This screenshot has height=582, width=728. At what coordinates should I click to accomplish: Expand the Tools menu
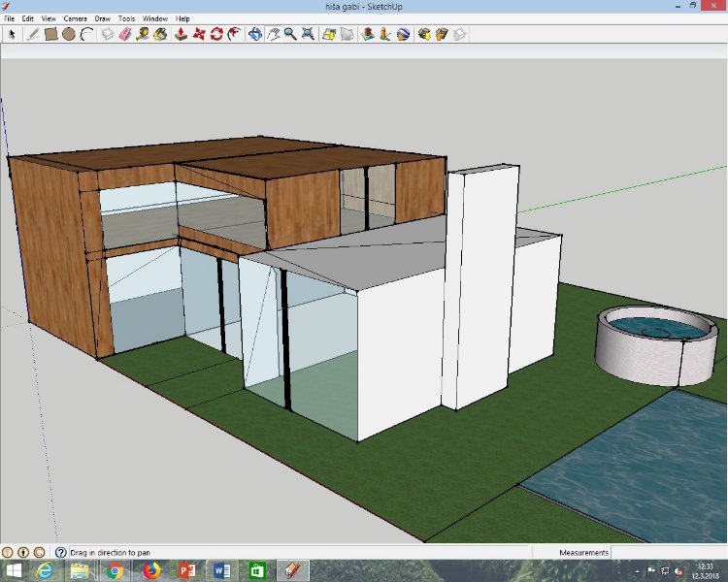pos(127,18)
